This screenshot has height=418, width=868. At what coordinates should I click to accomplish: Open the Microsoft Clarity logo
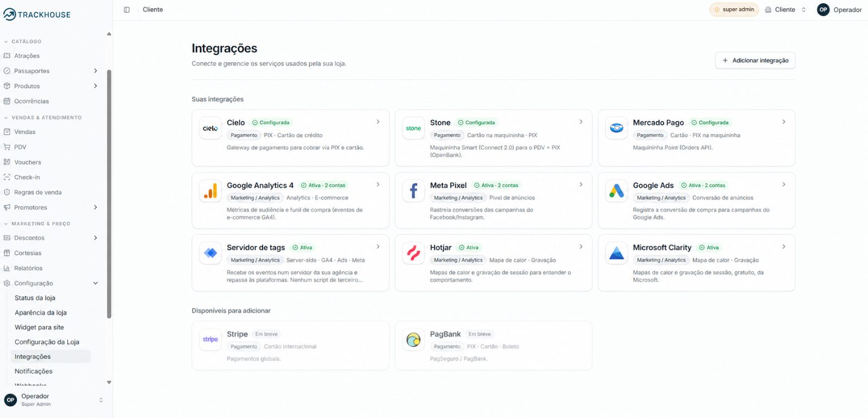coord(616,253)
